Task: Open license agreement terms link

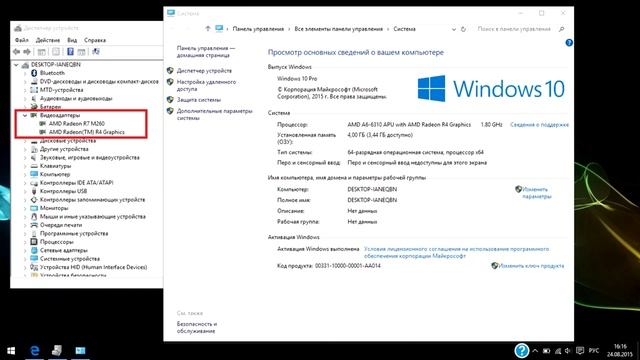Action: point(456,252)
